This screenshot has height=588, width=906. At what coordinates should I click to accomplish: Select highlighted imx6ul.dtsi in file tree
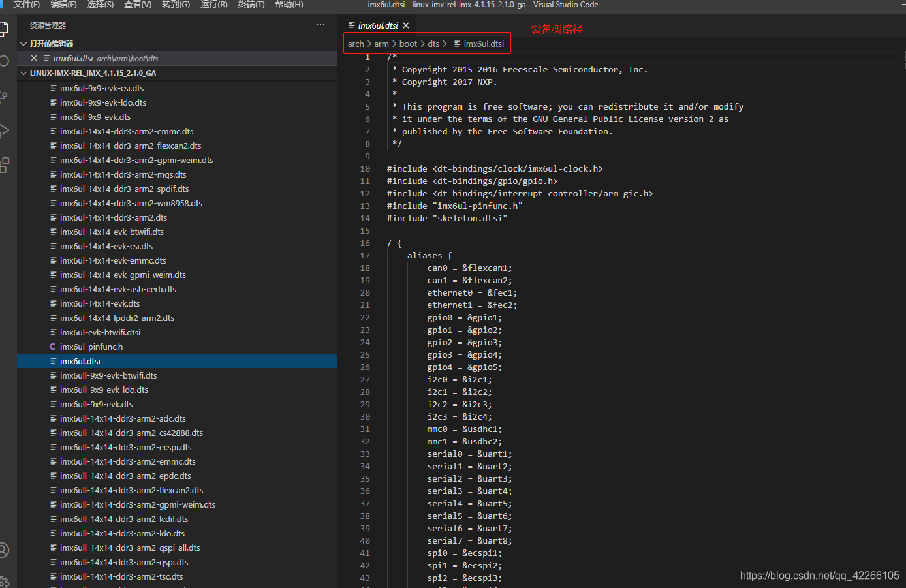coord(177,361)
